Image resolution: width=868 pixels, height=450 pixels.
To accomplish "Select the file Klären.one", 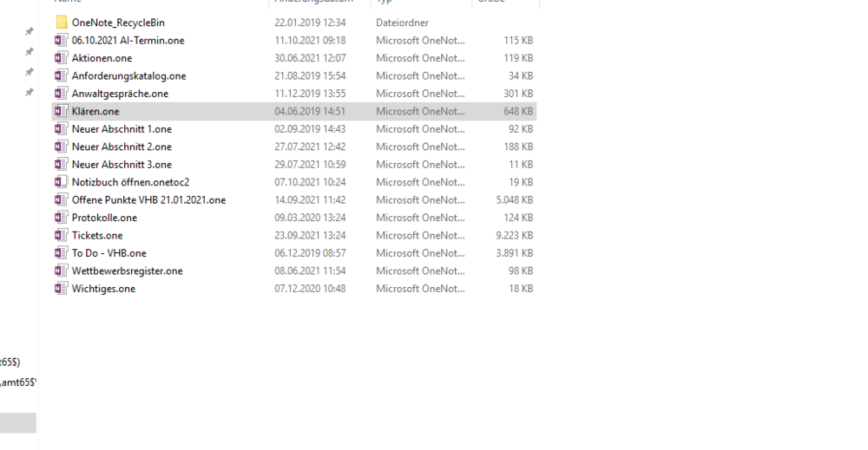I will coord(95,111).
